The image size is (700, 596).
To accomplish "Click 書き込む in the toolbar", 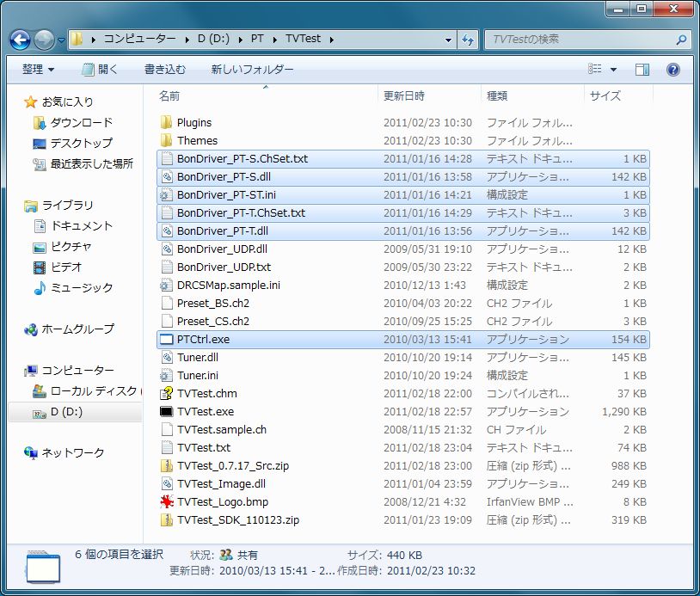I will (x=165, y=69).
